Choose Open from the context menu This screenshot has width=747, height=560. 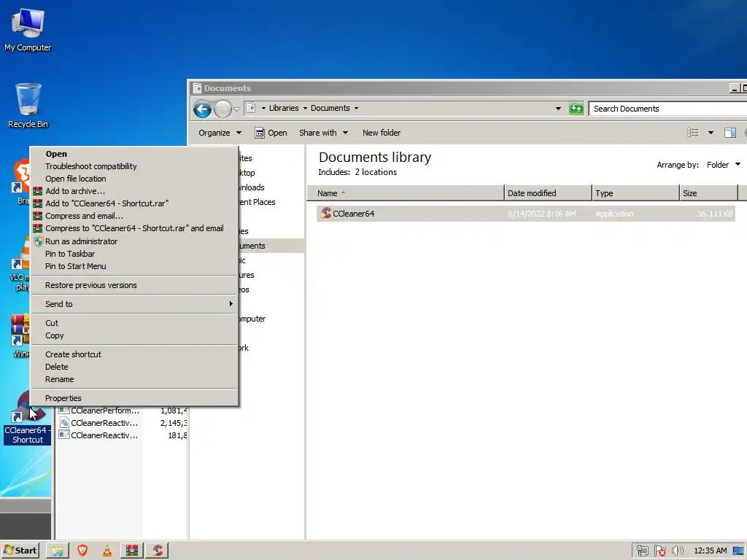(134, 154)
